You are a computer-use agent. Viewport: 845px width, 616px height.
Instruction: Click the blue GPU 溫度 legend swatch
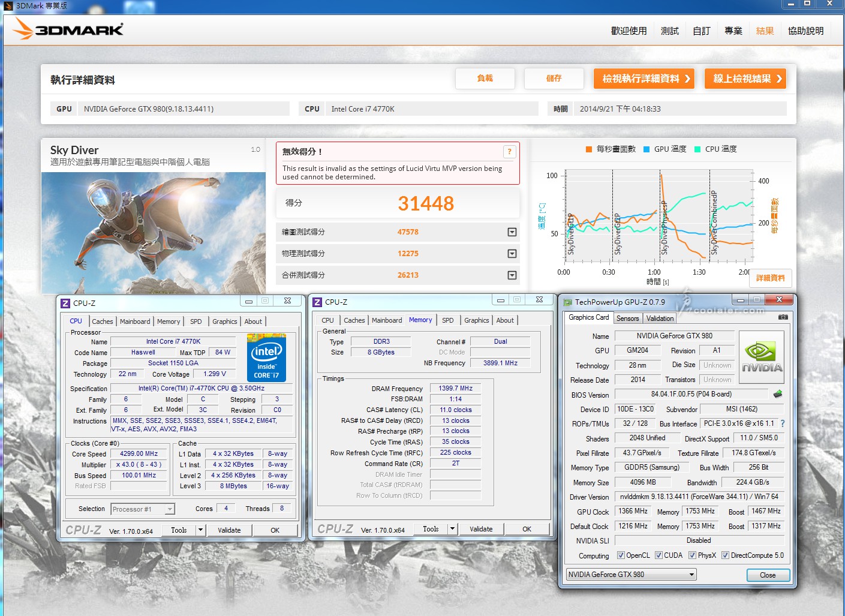(x=646, y=149)
